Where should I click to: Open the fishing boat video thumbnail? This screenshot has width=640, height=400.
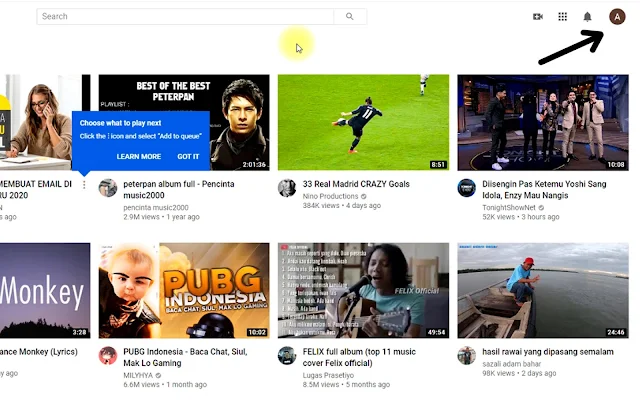coord(543,291)
